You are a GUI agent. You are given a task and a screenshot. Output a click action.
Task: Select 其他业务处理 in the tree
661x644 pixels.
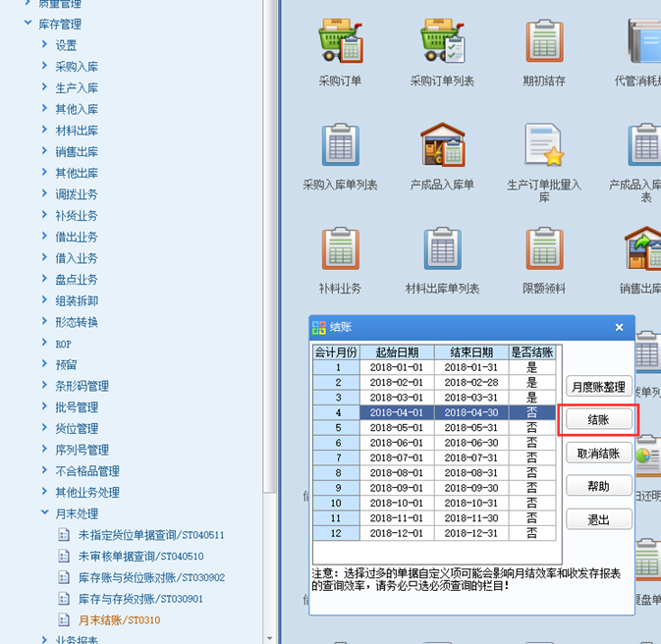[x=87, y=492]
